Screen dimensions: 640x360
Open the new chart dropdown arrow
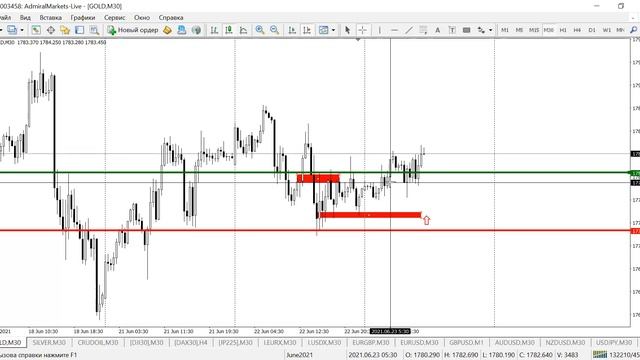[22, 30]
